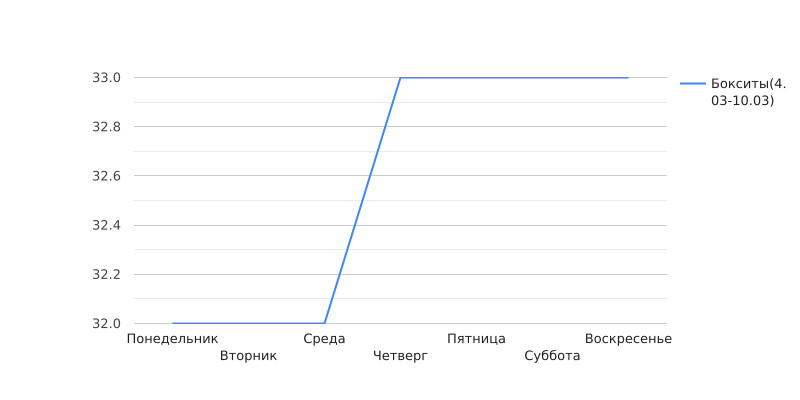This screenshot has width=800, height=400.
Task: Select the Пятница axis label
Action: click(477, 339)
